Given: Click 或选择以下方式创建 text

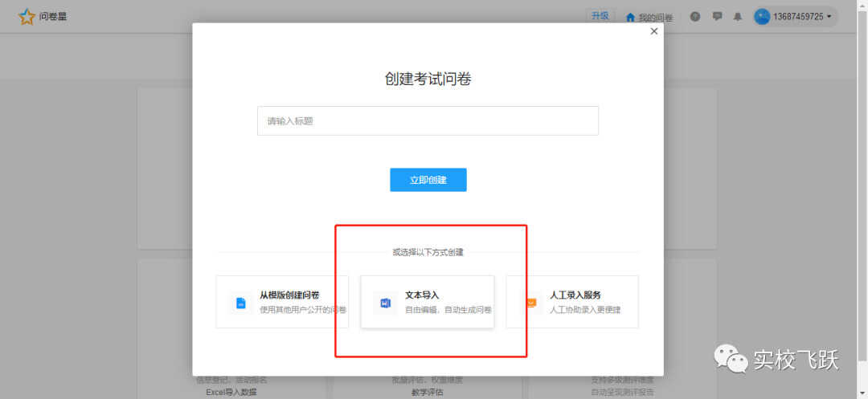Looking at the screenshot, I should [428, 253].
